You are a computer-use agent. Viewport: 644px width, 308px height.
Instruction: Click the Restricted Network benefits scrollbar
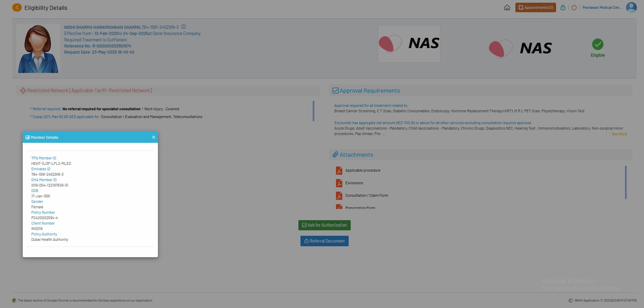point(313,111)
